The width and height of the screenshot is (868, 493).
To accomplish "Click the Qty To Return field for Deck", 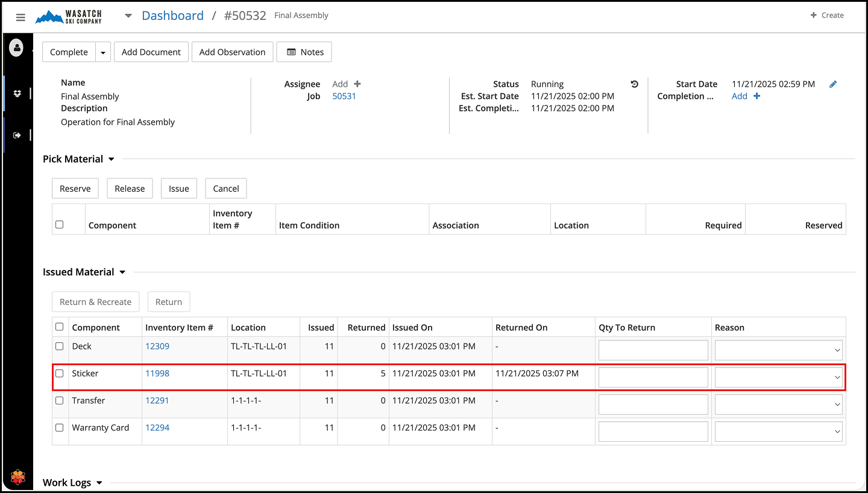I will click(653, 350).
